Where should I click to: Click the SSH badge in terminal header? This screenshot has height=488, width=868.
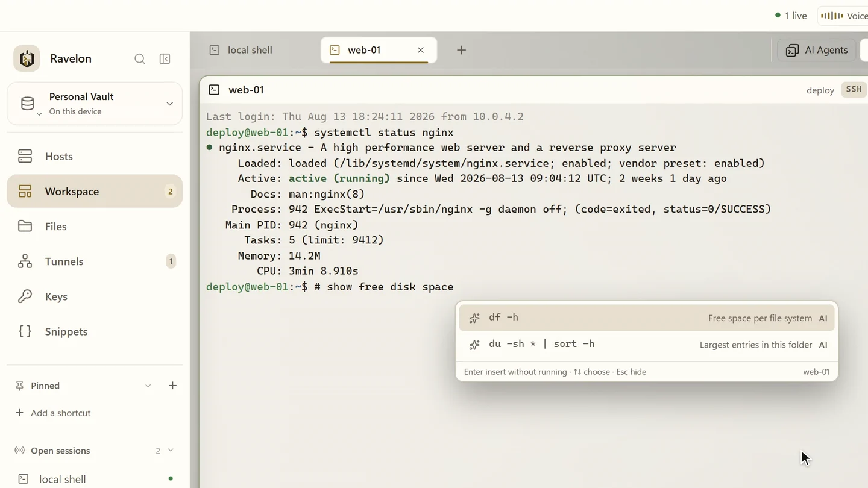click(854, 90)
